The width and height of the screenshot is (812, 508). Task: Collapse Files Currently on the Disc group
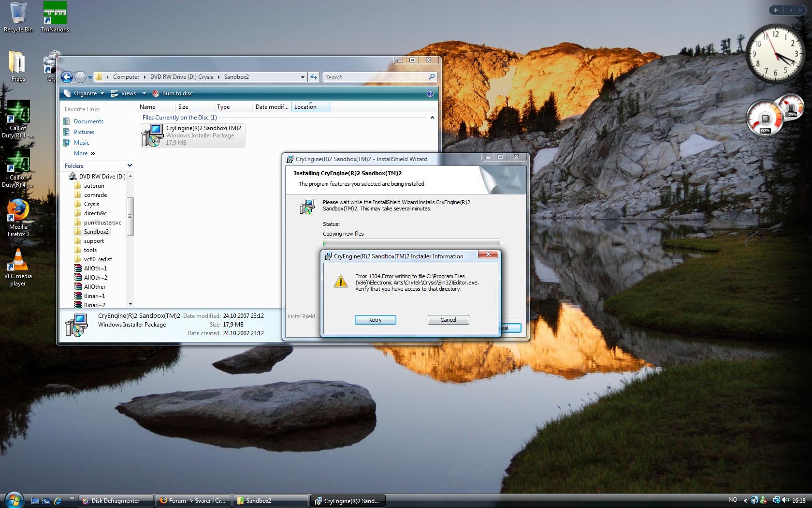(x=432, y=118)
